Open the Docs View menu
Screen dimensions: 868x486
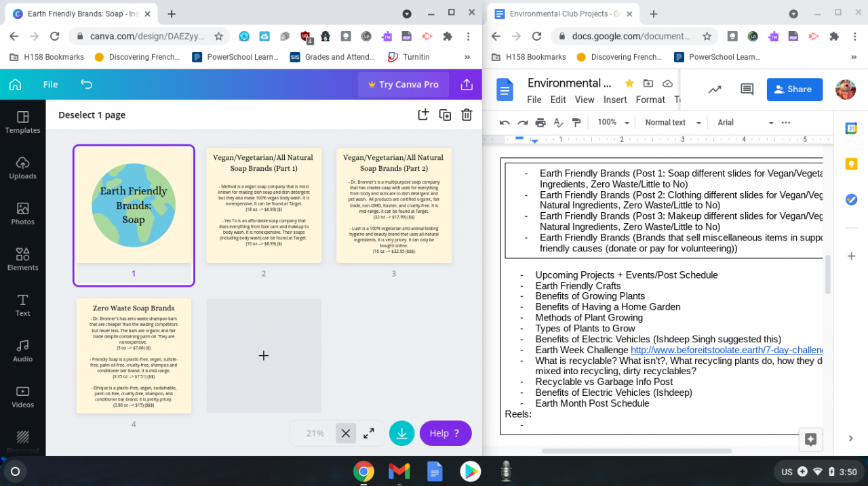pos(585,100)
